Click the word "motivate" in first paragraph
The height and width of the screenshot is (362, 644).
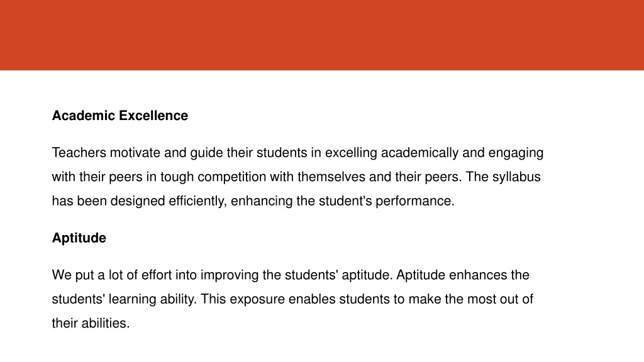(135, 153)
